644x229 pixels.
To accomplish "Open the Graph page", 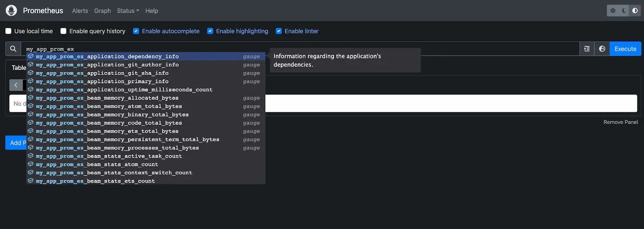I will 102,11.
